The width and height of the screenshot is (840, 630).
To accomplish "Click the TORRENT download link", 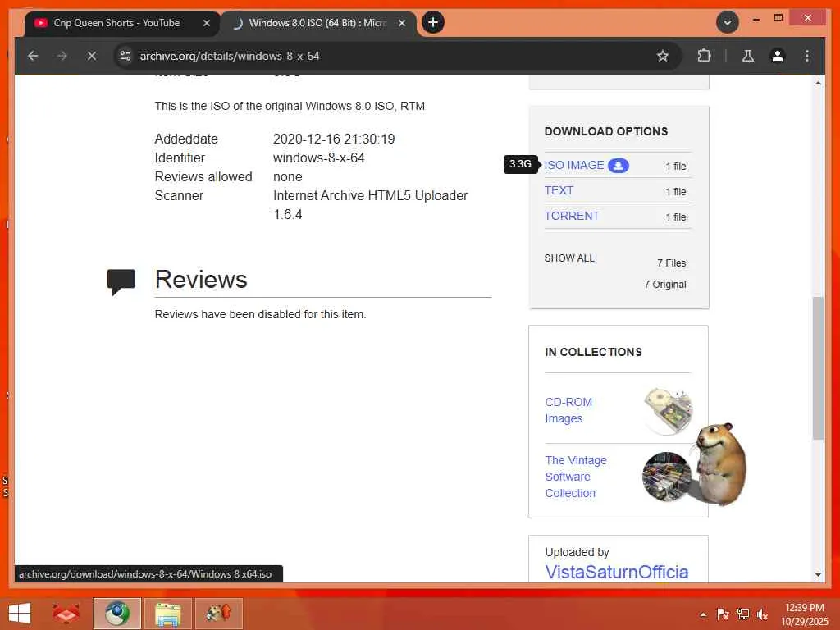I will tap(572, 216).
